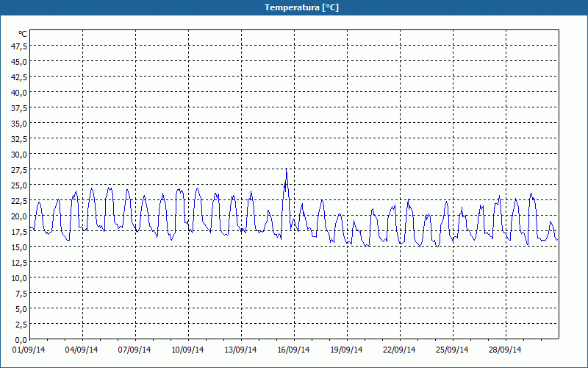Click the 19/09/14 date label
The width and height of the screenshot is (588, 368).
coord(346,350)
